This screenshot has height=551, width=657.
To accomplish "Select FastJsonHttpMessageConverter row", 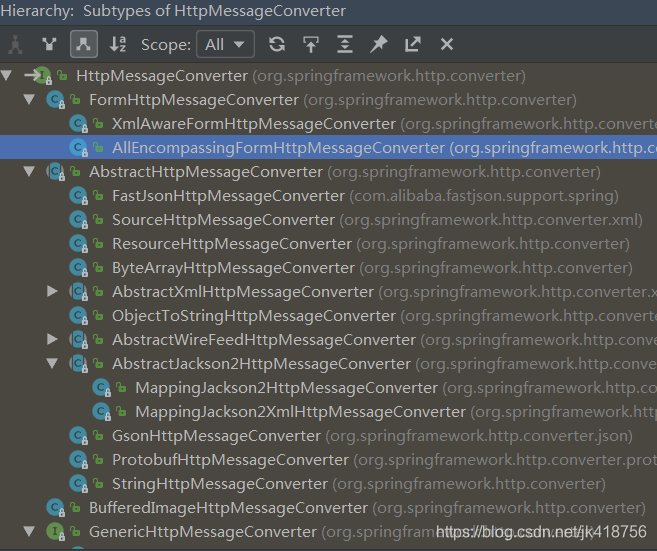I will [328, 196].
